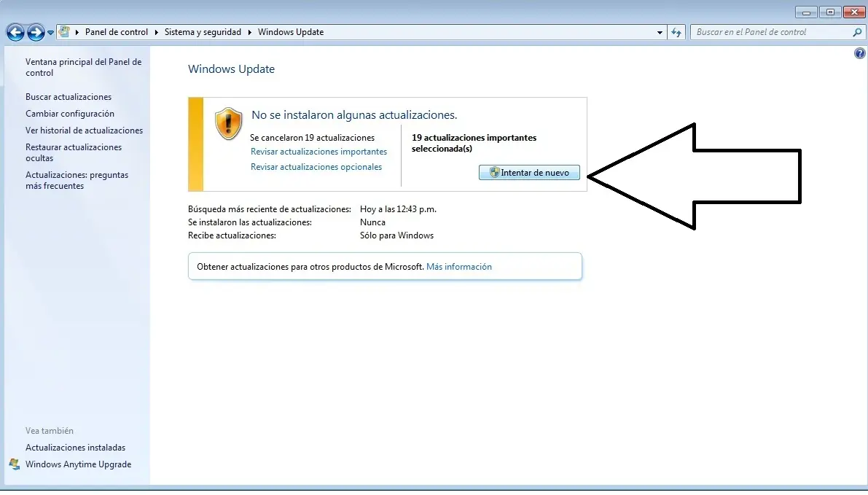Click 'Nunca' install date value

coord(372,222)
